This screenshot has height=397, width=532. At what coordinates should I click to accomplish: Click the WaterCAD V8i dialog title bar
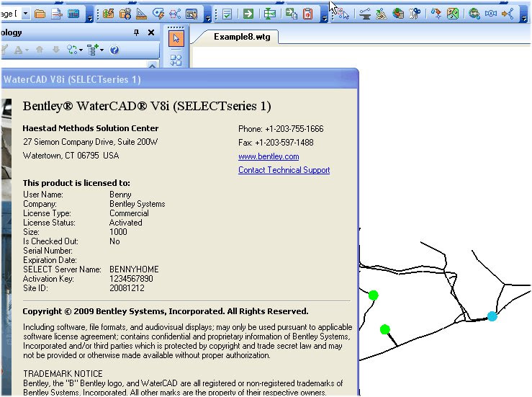pyautogui.click(x=179, y=79)
